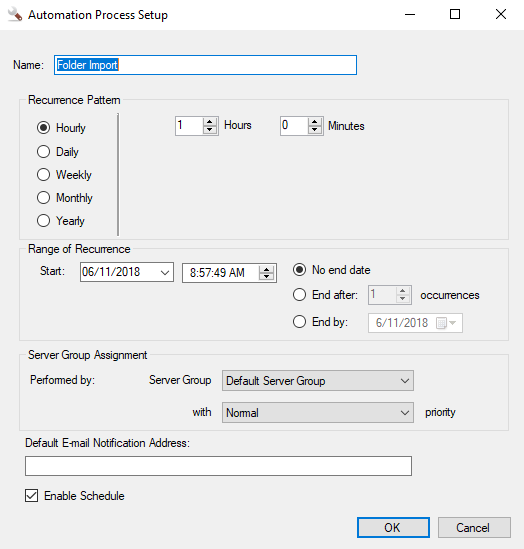524x549 pixels.
Task: Increase the Hours spinner value
Action: [x=210, y=122]
